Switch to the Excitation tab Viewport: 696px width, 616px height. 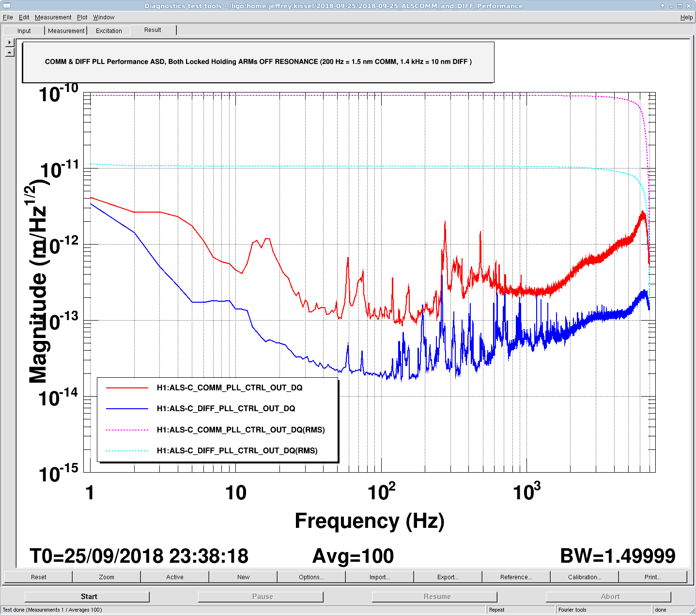(109, 31)
